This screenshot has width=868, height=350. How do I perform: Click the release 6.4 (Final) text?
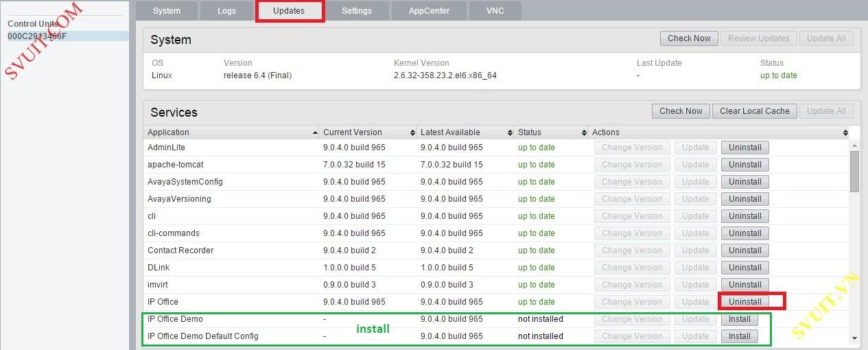tap(257, 75)
